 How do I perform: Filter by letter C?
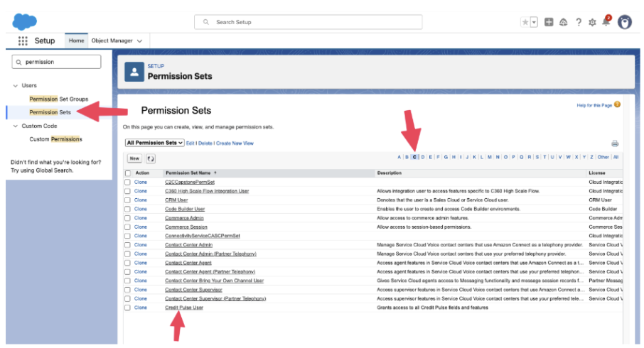point(414,157)
